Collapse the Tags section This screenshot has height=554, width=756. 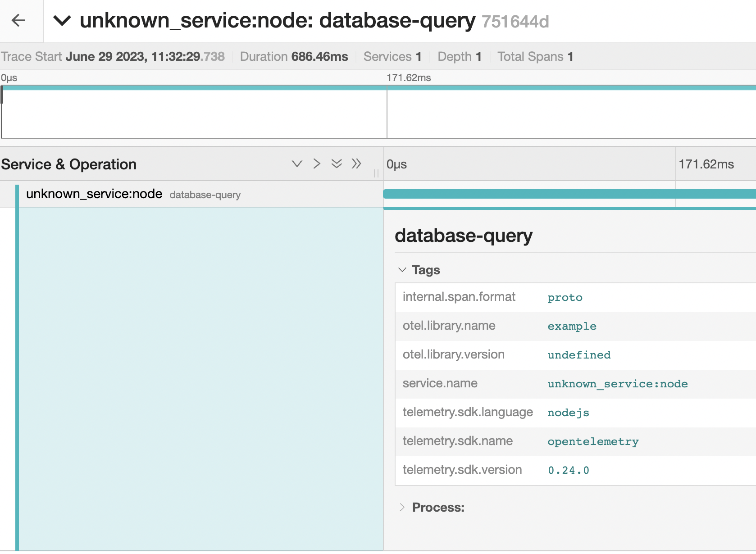click(419, 270)
